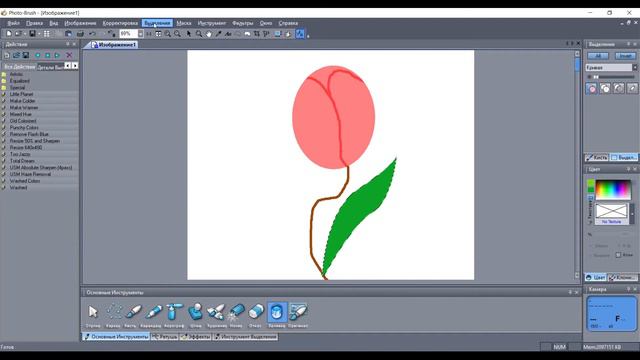Select the artistic brushes tool

pyautogui.click(x=216, y=312)
